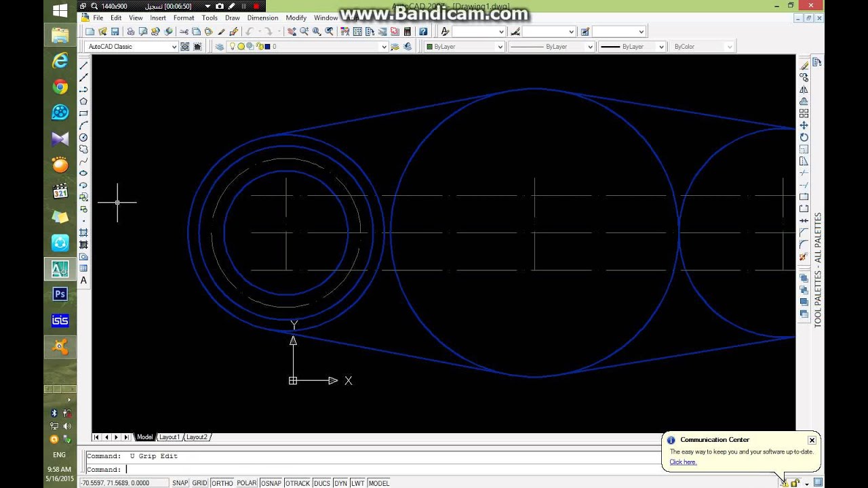Open the File menu
Screen dimensions: 868x488
(x=98, y=18)
